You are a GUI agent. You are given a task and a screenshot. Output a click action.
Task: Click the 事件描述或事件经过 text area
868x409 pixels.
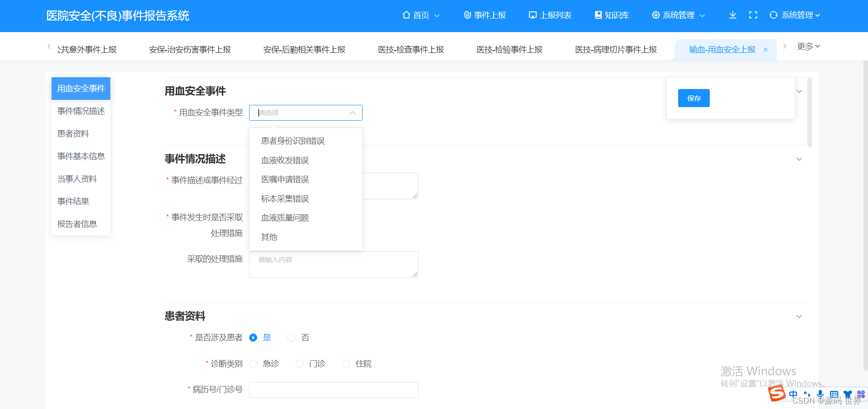click(391, 186)
